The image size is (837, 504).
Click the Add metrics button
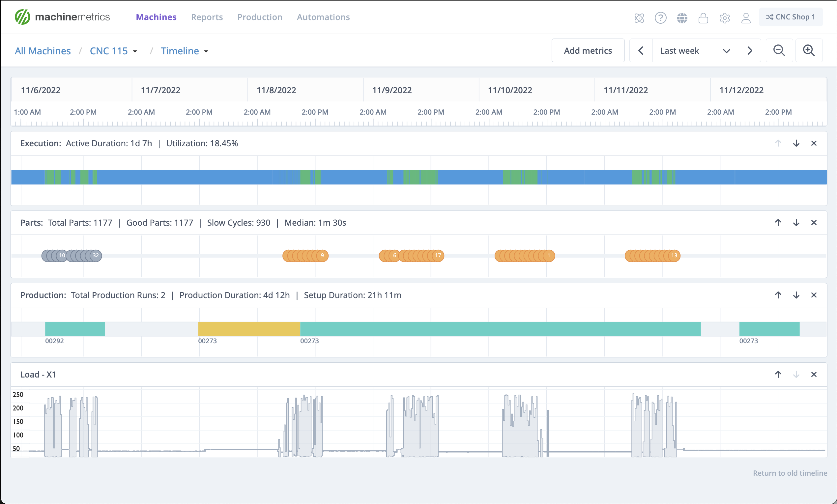coord(588,50)
